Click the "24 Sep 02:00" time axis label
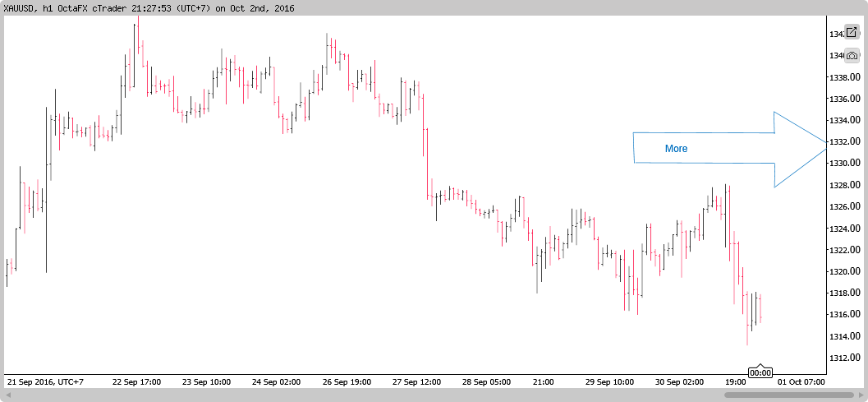 [x=277, y=382]
